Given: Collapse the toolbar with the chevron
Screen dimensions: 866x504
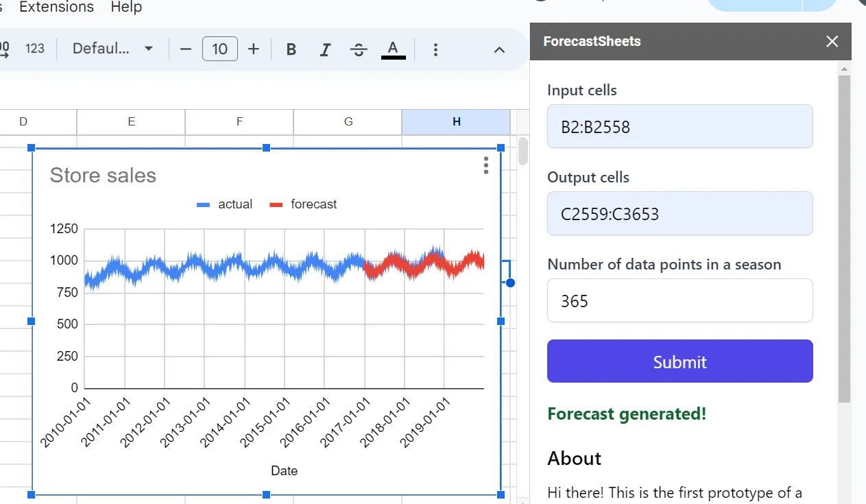Looking at the screenshot, I should tap(499, 49).
